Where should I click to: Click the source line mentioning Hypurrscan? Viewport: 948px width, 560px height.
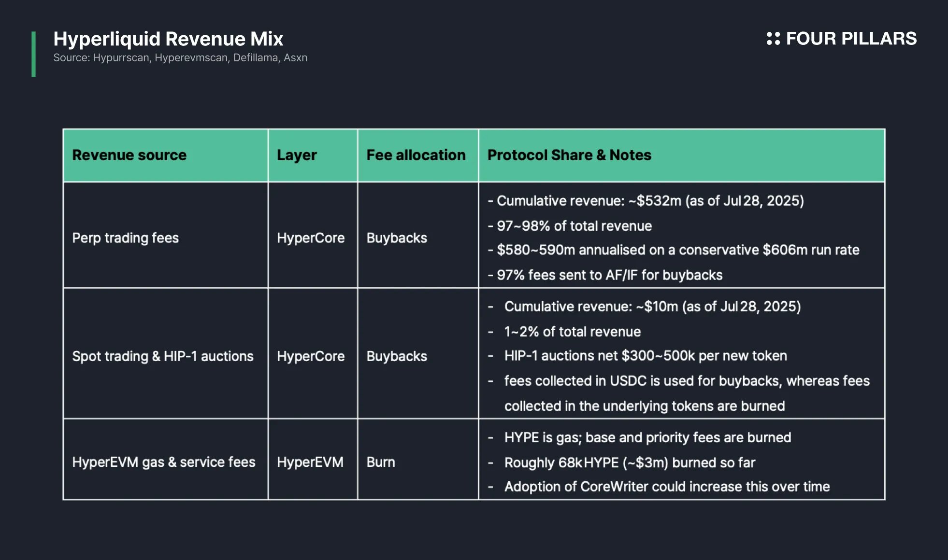[x=180, y=57]
